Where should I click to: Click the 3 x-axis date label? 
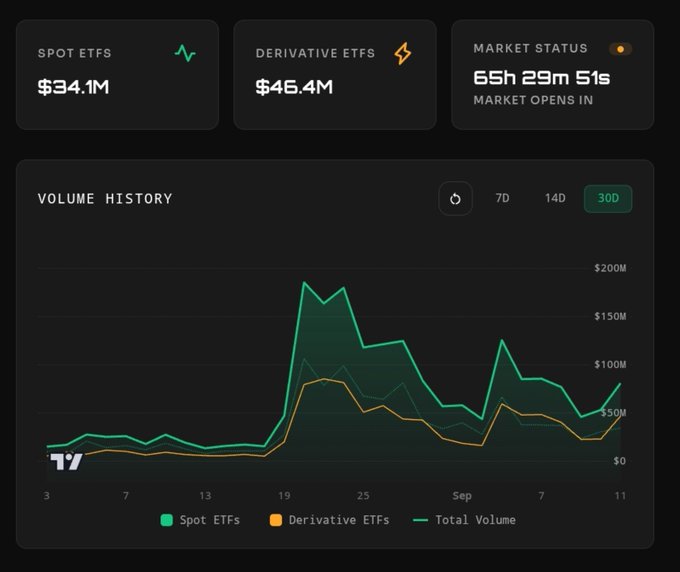click(46, 495)
